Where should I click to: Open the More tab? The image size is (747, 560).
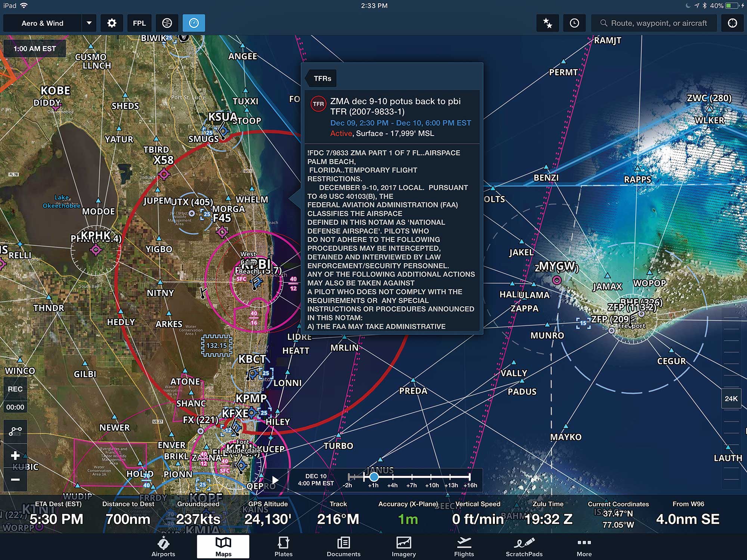[584, 547]
